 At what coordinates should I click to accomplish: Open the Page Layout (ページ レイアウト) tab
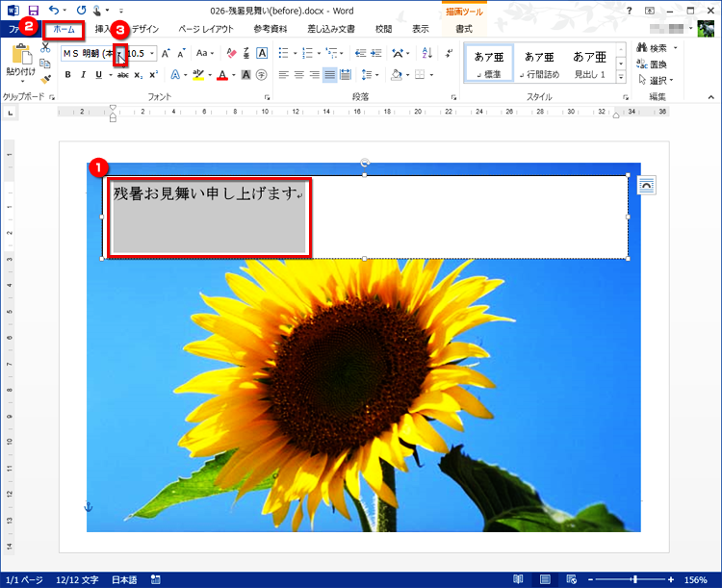coord(206,29)
